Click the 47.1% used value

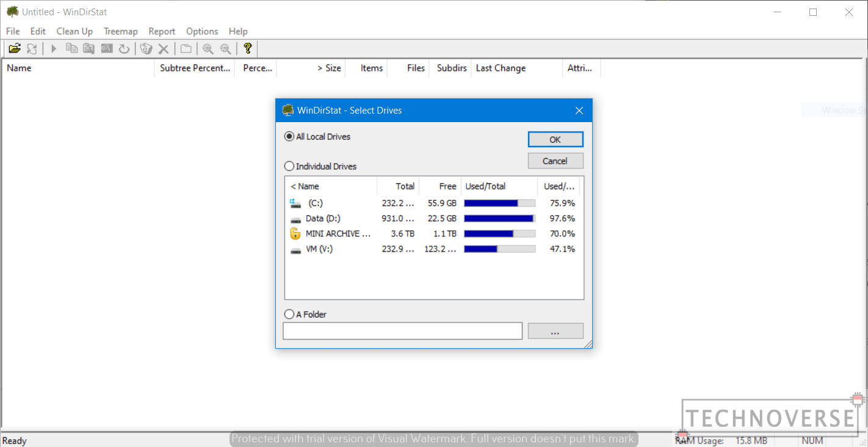562,249
